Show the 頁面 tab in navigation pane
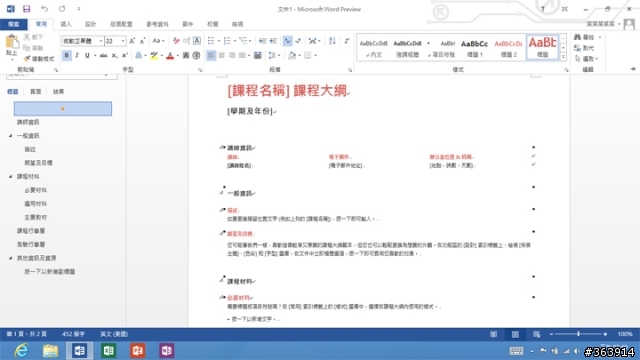The image size is (640, 360). tap(36, 91)
